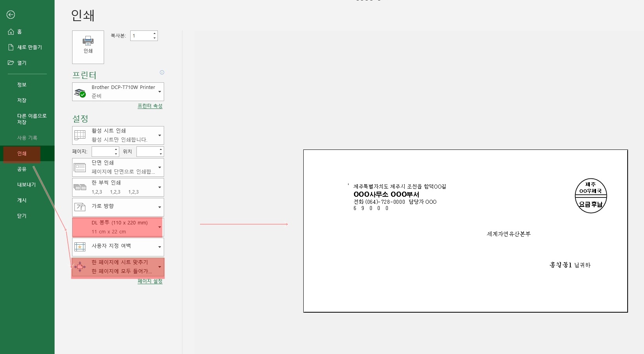Image resolution: width=644 pixels, height=354 pixels.
Task: Click the envelope print preview page
Action: (465, 231)
